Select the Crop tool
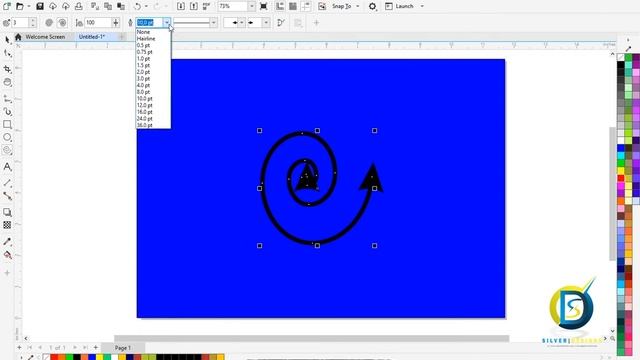 click(7, 69)
